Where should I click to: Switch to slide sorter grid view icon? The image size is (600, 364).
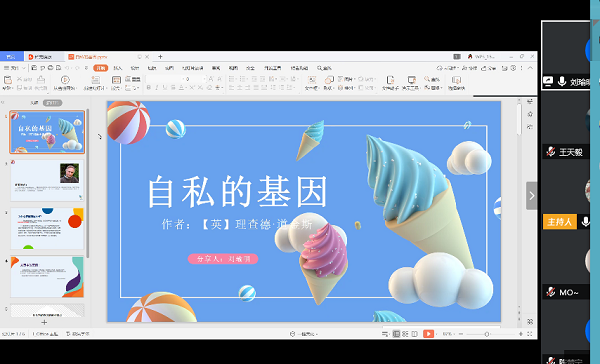click(x=405, y=334)
